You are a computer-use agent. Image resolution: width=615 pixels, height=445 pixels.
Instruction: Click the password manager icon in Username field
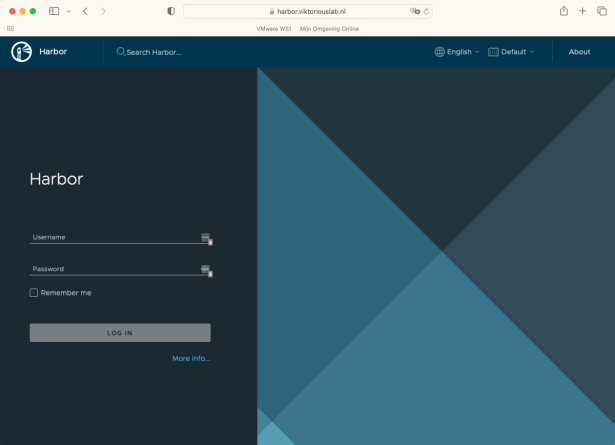pyautogui.click(x=205, y=237)
